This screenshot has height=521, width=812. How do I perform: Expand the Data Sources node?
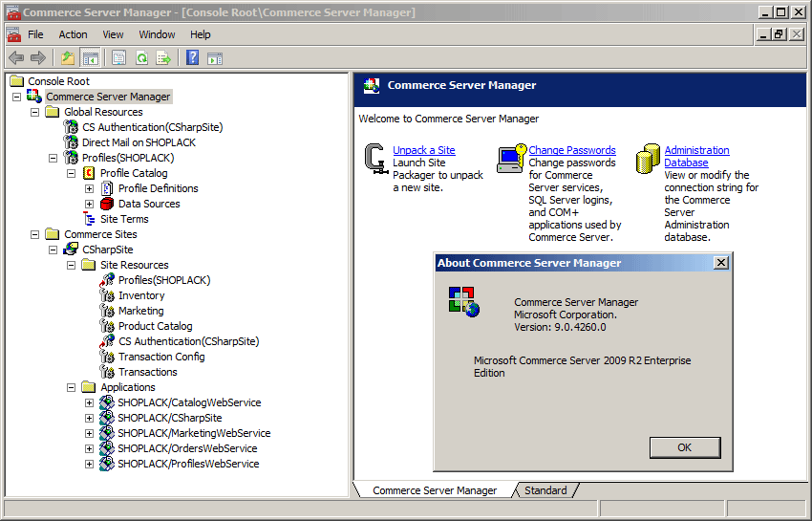pyautogui.click(x=89, y=205)
